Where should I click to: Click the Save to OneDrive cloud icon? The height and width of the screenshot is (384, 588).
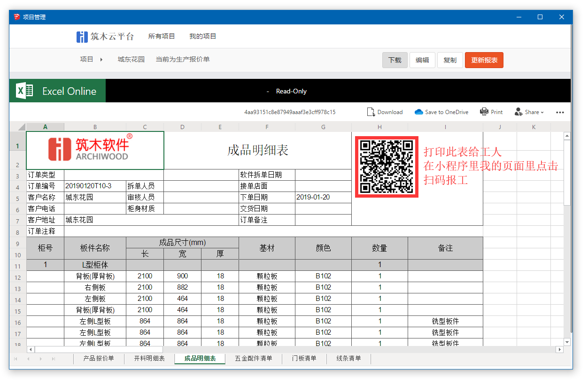click(419, 112)
